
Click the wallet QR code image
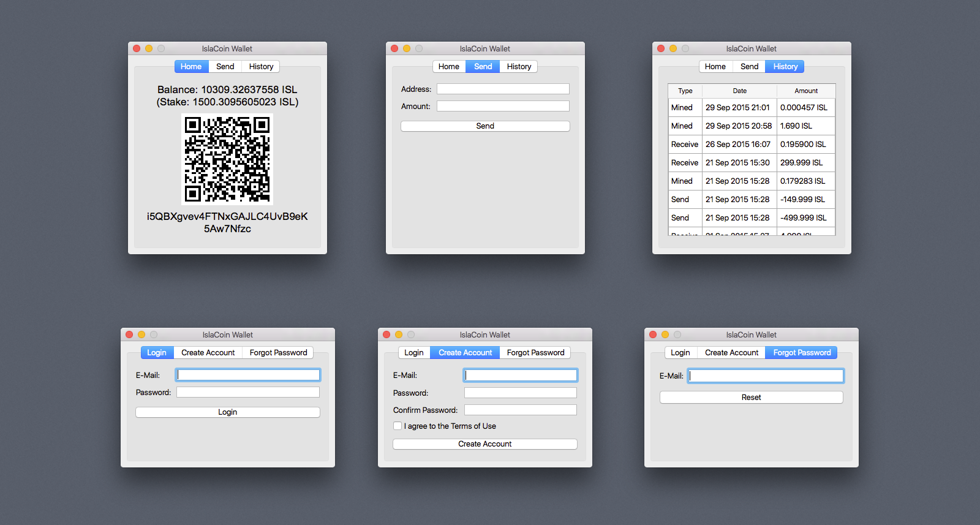pos(227,159)
